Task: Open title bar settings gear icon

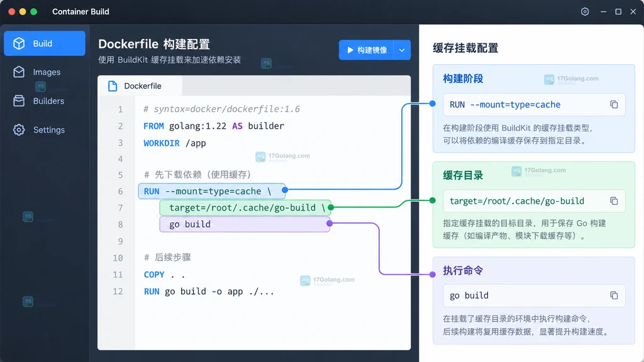Action: pyautogui.click(x=585, y=11)
